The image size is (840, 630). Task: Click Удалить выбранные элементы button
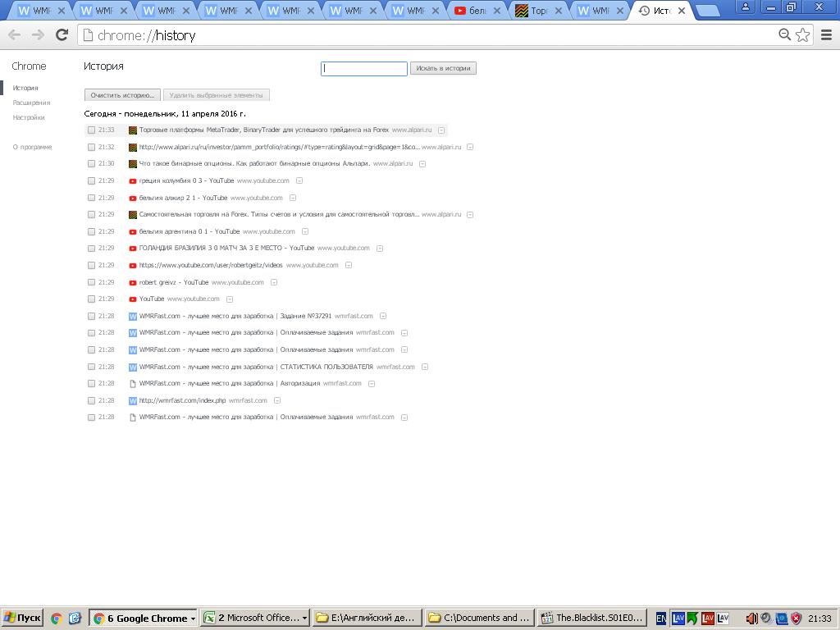coord(216,95)
